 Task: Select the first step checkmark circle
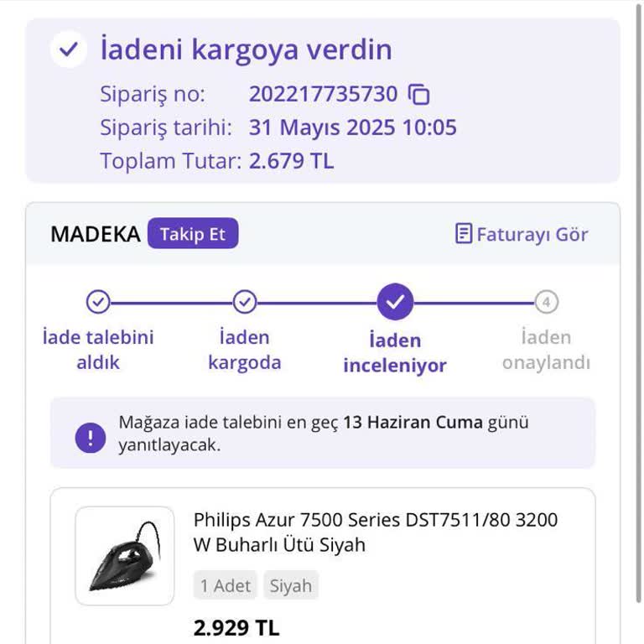point(98,301)
